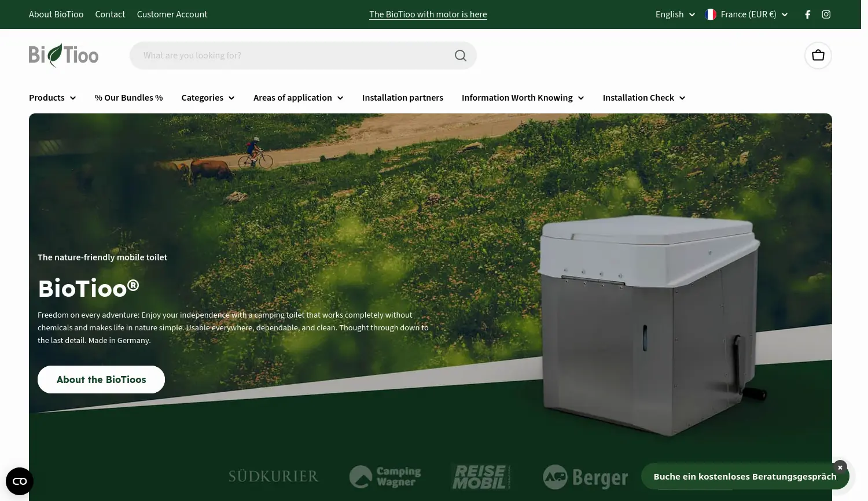
Task: Expand the Products menu
Action: (53, 98)
